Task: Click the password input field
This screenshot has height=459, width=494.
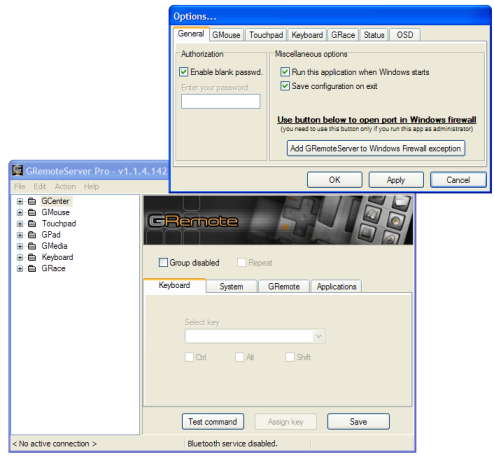Action: [221, 101]
